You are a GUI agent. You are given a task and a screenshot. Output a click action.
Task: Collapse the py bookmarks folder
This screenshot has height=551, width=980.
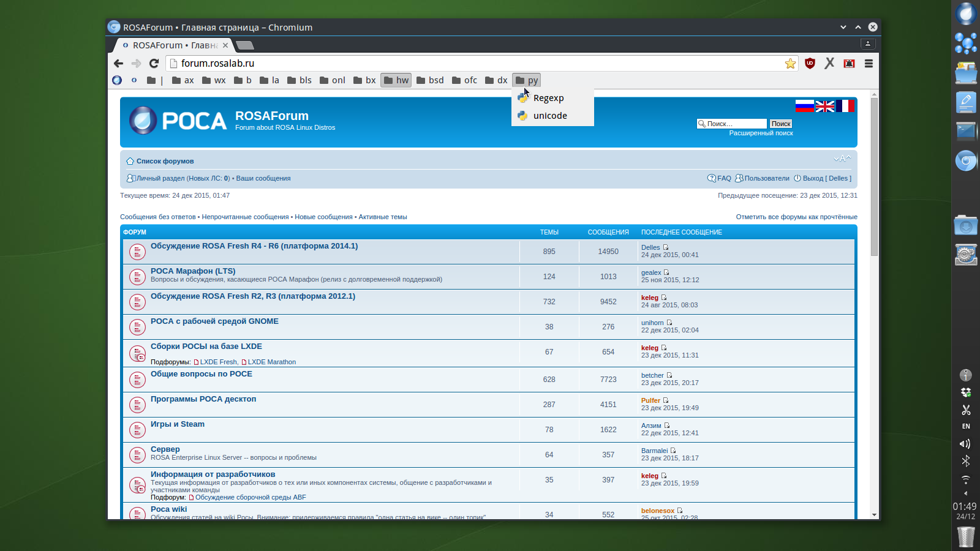527,80
